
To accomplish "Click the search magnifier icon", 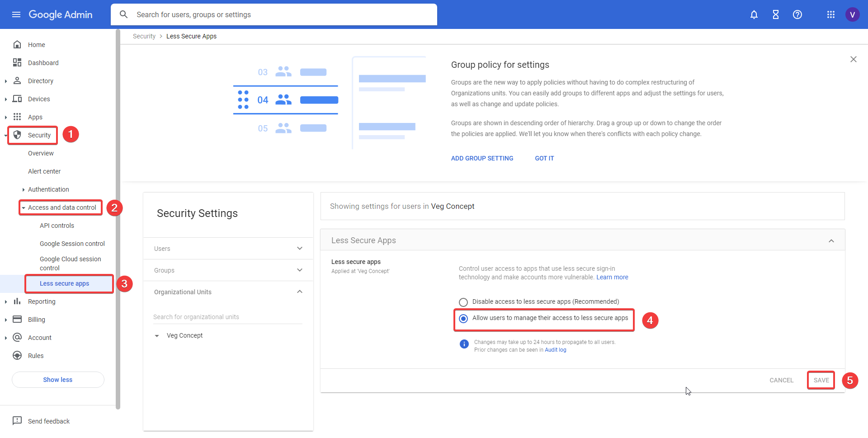I will click(x=123, y=14).
